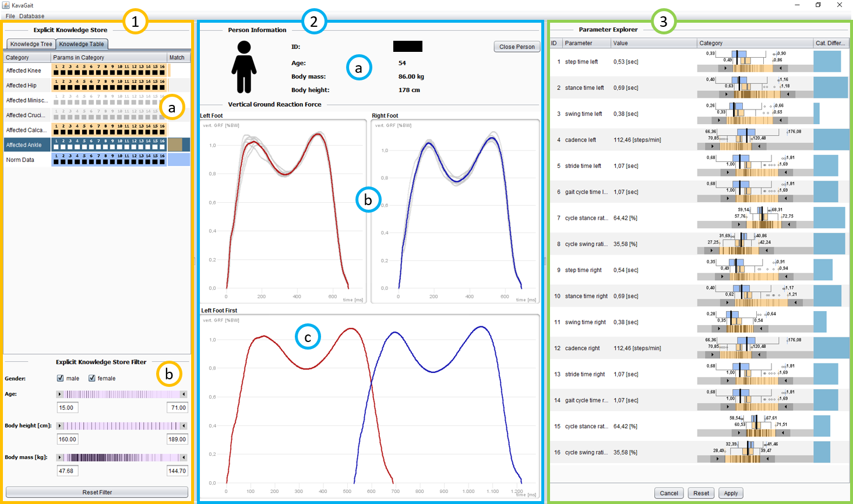This screenshot has height=504, width=853.
Task: Click Body height slider's left handle
Action: (59, 426)
